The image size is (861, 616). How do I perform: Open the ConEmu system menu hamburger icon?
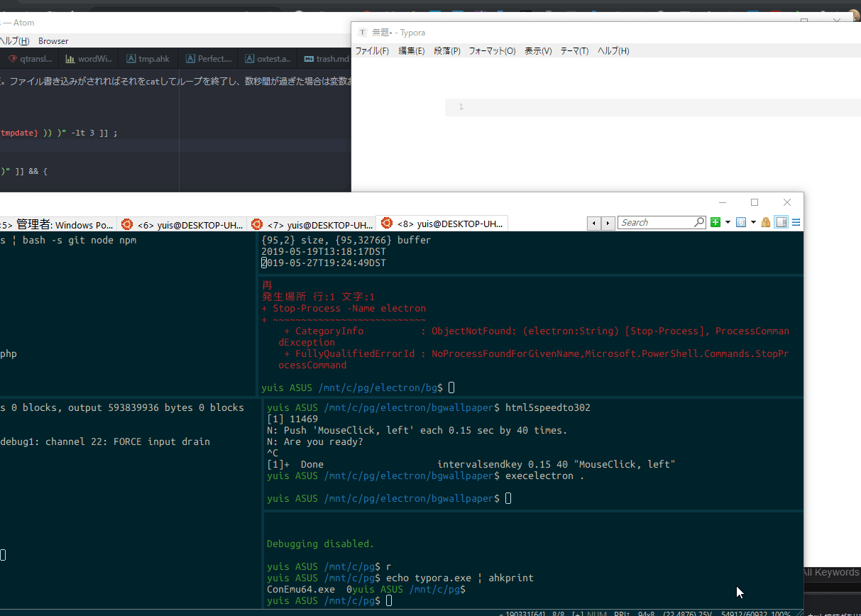796,223
